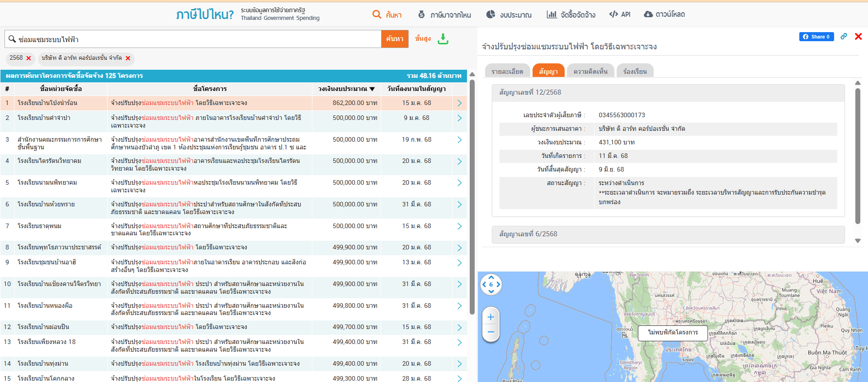The width and height of the screenshot is (868, 382).
Task: Click the orange ค้นหา search button
Action: click(395, 39)
